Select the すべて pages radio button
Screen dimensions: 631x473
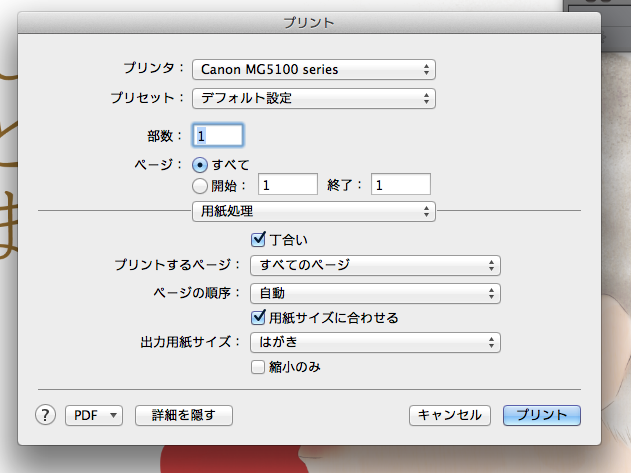200,164
